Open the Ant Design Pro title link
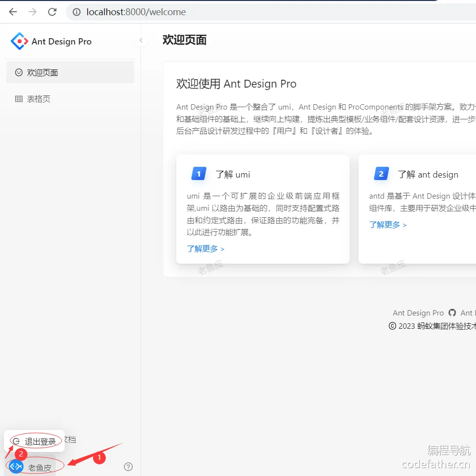476x476 pixels. [x=61, y=41]
